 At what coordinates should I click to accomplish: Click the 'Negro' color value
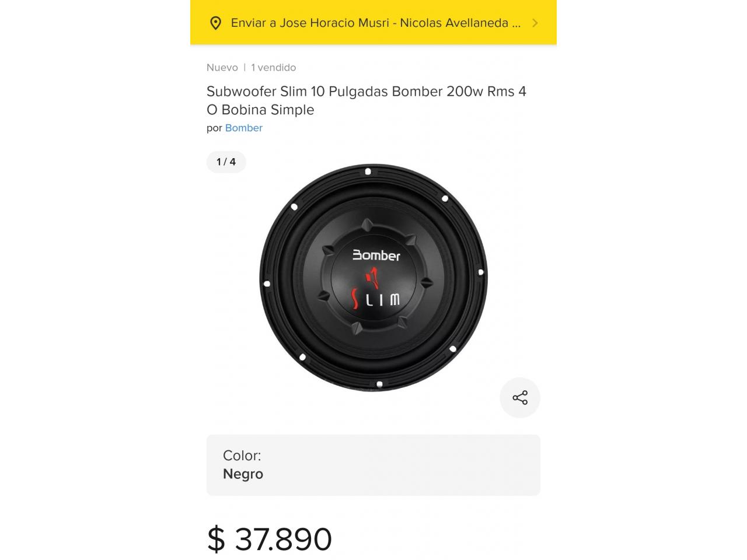(243, 474)
